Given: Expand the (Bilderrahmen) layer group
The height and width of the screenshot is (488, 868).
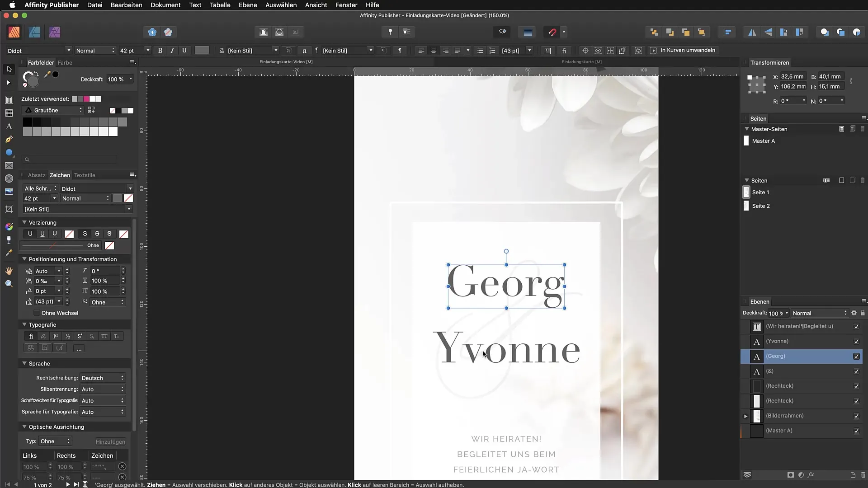Looking at the screenshot, I should coord(746,416).
